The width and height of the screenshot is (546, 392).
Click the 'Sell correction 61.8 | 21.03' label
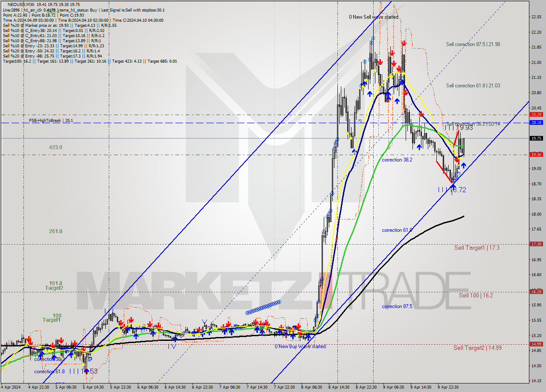coord(473,86)
